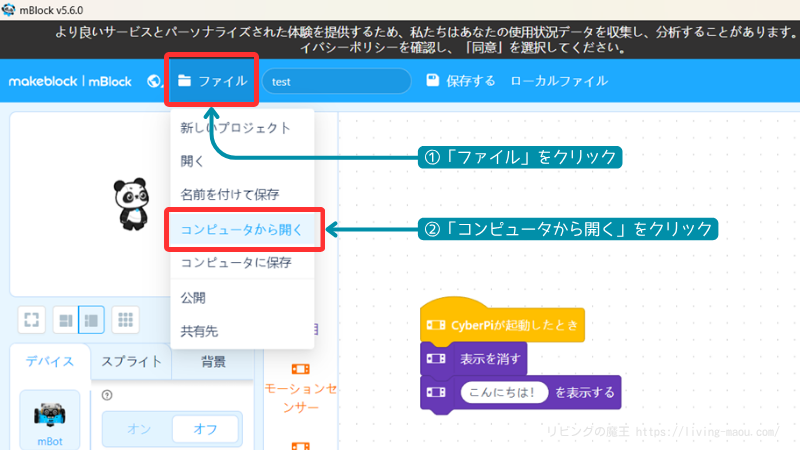Click the floppy disk save icon
Image resolution: width=800 pixels, height=450 pixels.
[433, 81]
